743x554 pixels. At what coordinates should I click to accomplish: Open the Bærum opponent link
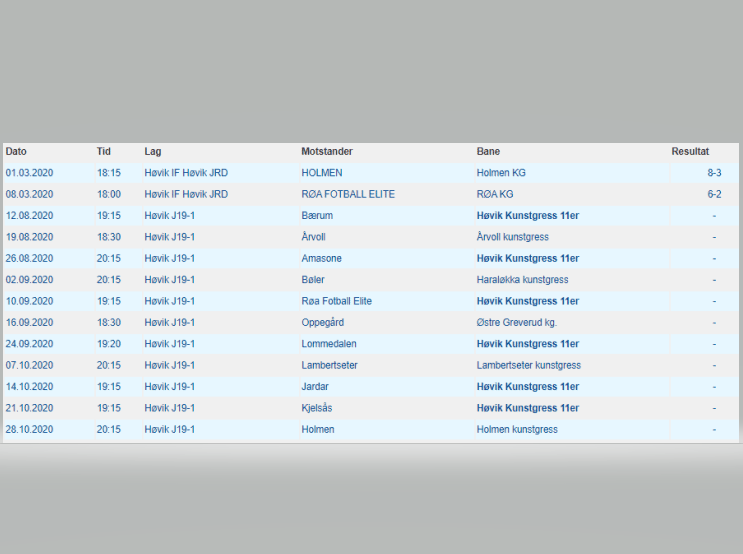pyautogui.click(x=317, y=216)
